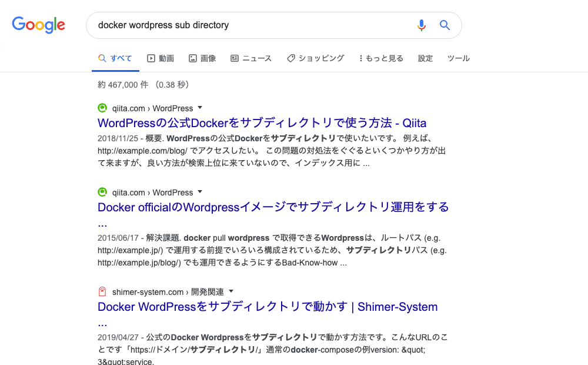Image resolution: width=588 pixels, height=365 pixels.
Task: Click the shimer-system.com favicon icon
Action: point(102,292)
